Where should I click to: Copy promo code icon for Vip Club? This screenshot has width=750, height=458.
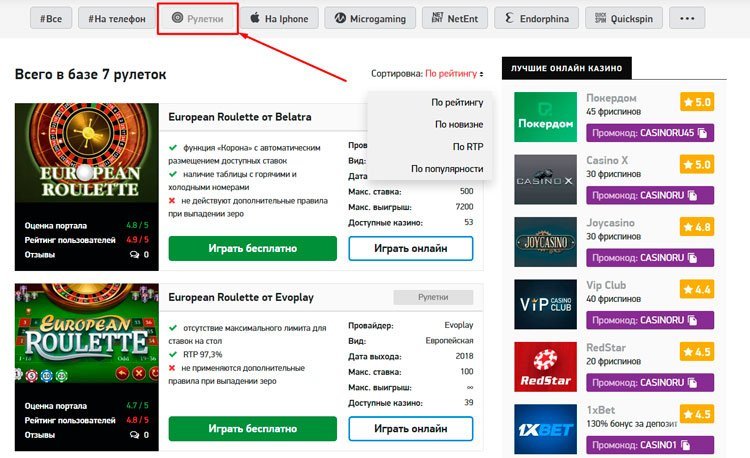click(692, 320)
